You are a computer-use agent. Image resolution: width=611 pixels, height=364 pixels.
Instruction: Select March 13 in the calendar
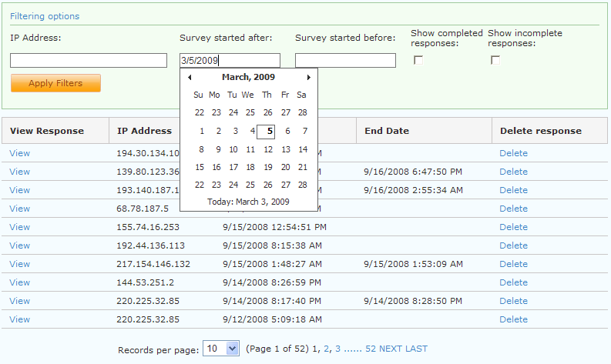[285, 150]
